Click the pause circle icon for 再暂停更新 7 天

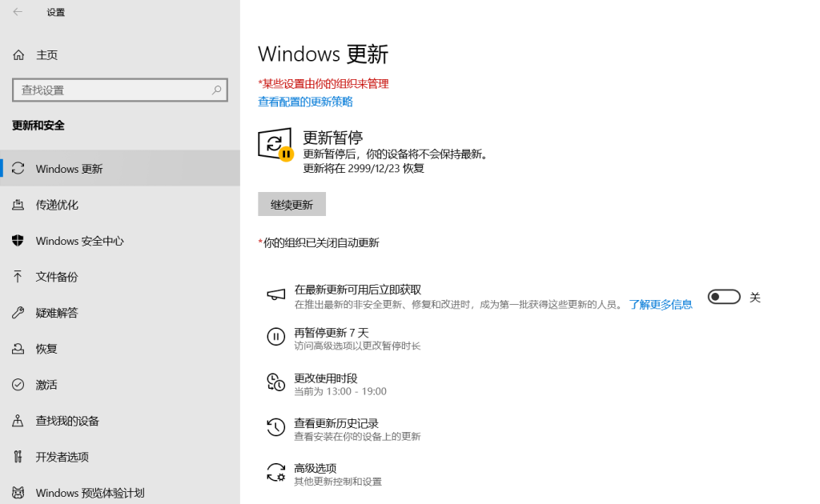(276, 336)
